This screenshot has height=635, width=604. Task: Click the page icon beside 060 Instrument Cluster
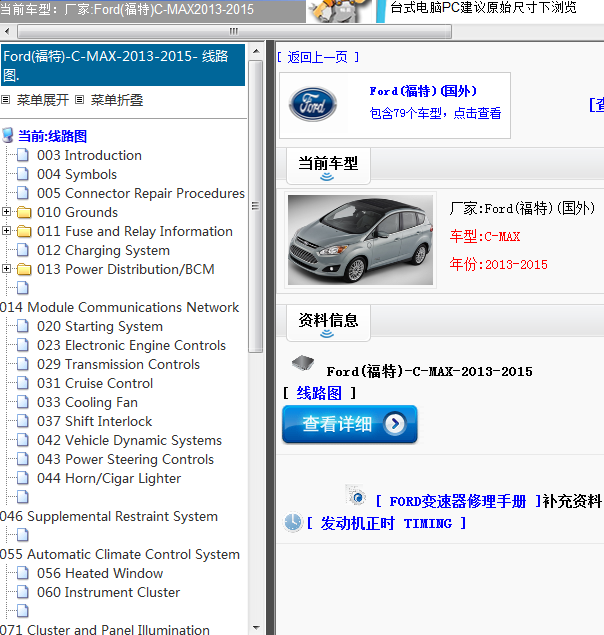pyautogui.click(x=23, y=592)
